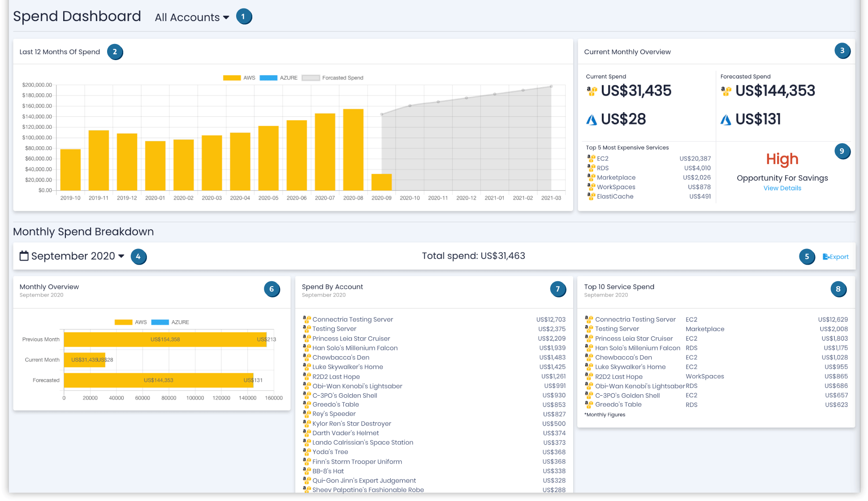868x501 pixels.
Task: Click AWS icon beside Darth Vader's Helmet
Action: 307,432
